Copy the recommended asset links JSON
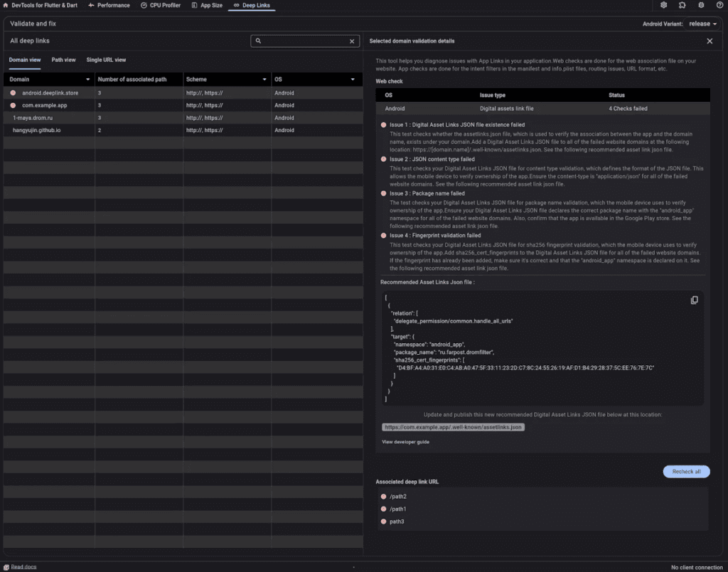This screenshot has width=728, height=572. click(695, 300)
